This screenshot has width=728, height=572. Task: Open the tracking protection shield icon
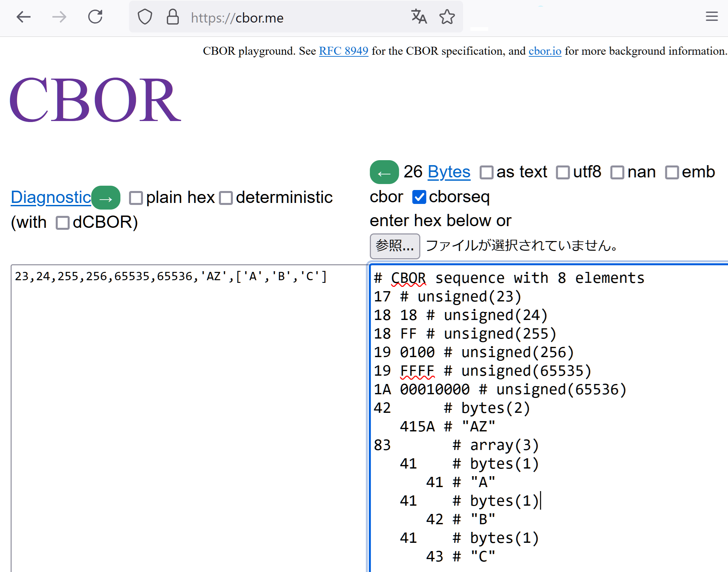click(x=145, y=17)
